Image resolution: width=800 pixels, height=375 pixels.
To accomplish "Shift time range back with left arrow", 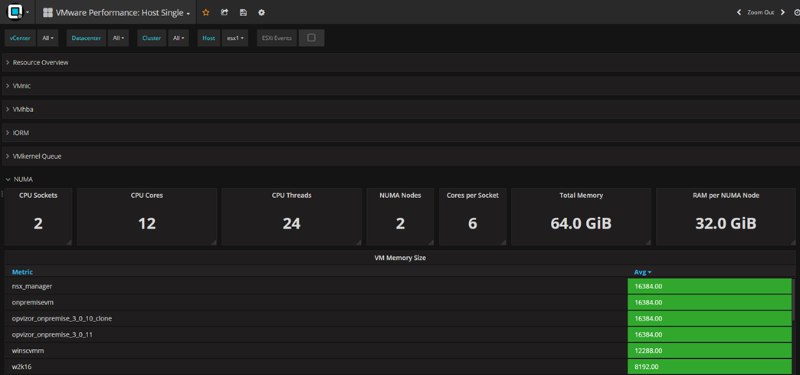I will click(739, 12).
